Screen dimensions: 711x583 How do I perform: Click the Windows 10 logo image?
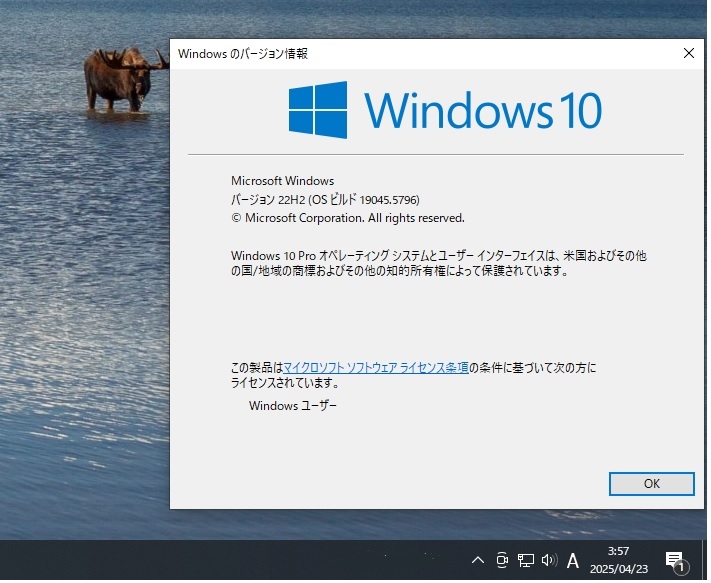coord(447,110)
